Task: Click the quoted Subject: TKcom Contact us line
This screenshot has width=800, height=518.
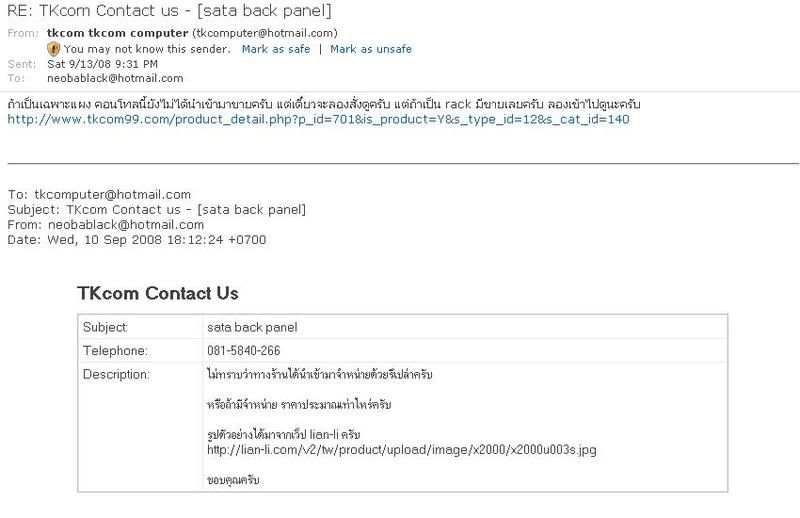Action: [157, 210]
